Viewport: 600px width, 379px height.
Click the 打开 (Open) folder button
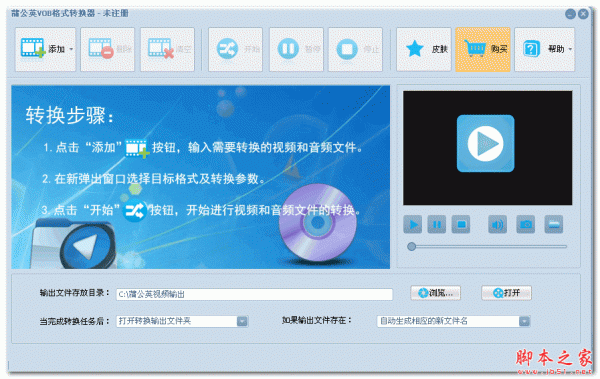coord(506,293)
